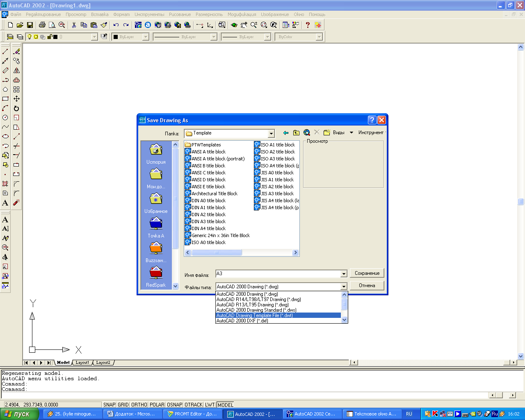This screenshot has height=420, width=525.
Task: Click Up one level folder icon
Action: click(296, 132)
